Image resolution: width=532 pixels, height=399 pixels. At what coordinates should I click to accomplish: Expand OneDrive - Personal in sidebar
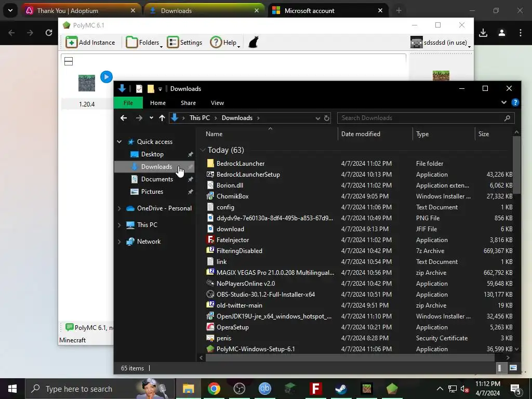tap(119, 208)
